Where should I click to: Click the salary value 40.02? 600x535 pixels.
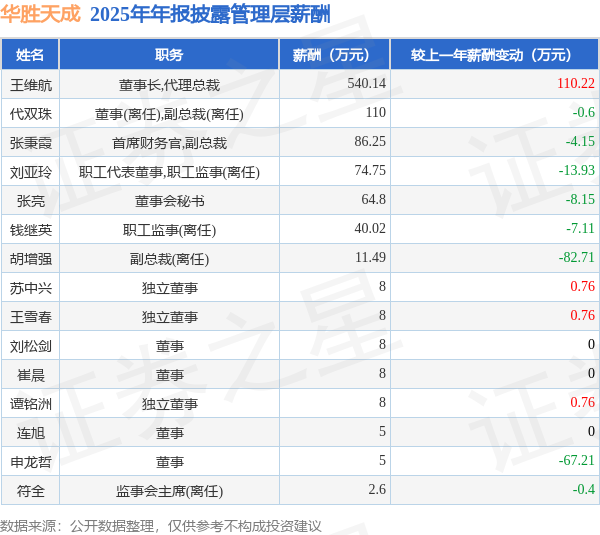(370, 229)
